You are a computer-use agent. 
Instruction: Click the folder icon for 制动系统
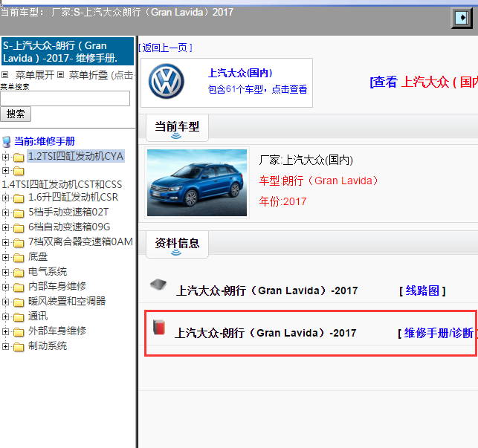[19, 347]
